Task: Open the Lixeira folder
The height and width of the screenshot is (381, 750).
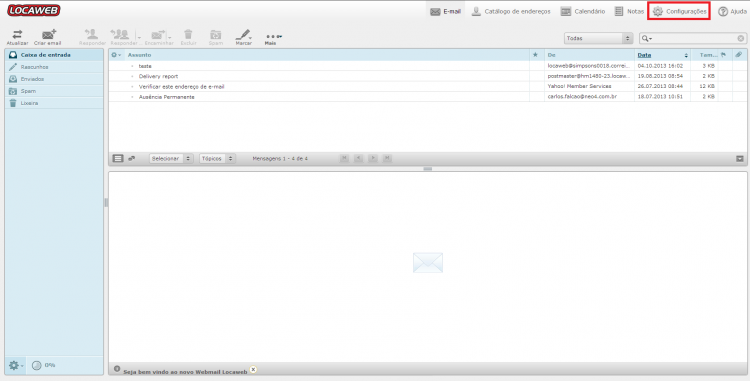Action: (54, 103)
